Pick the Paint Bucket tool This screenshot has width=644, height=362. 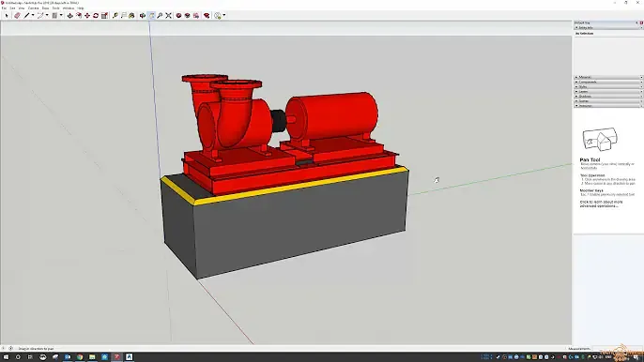[x=131, y=16]
